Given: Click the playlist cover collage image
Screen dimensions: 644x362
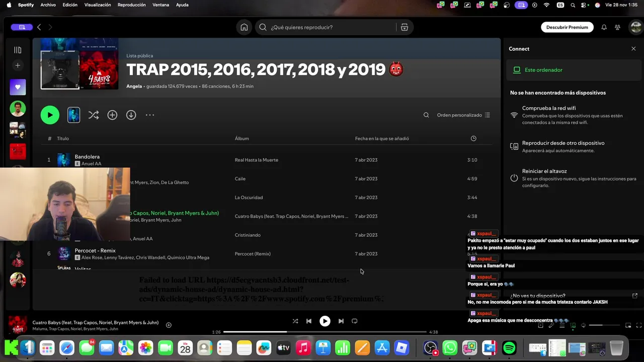Looking at the screenshot, I should [79, 63].
